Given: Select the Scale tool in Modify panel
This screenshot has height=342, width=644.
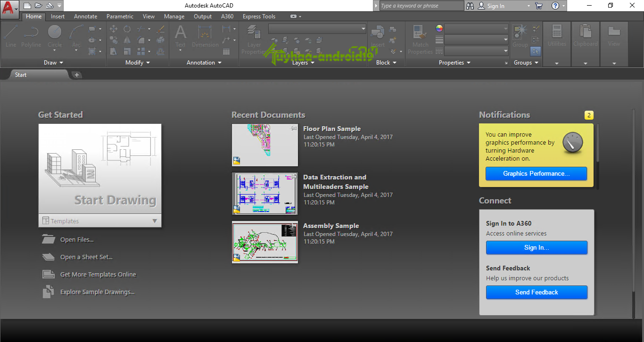Looking at the screenshot, I should click(127, 51).
